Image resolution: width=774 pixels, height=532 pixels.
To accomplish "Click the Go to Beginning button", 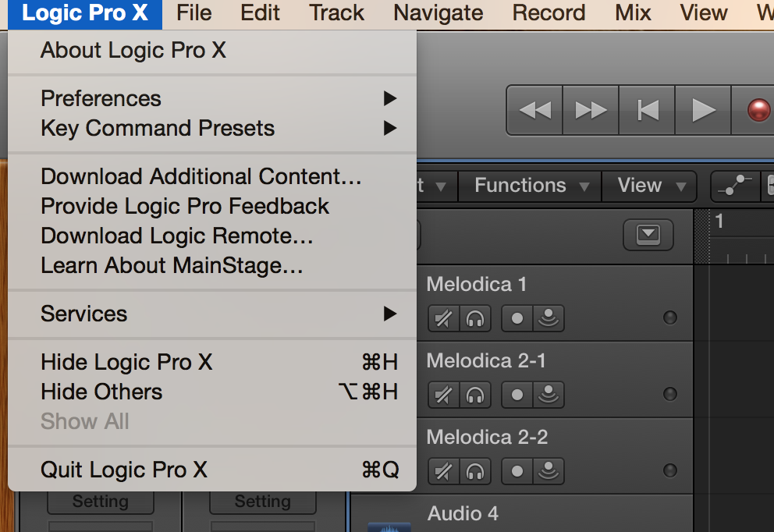I will tap(647, 111).
